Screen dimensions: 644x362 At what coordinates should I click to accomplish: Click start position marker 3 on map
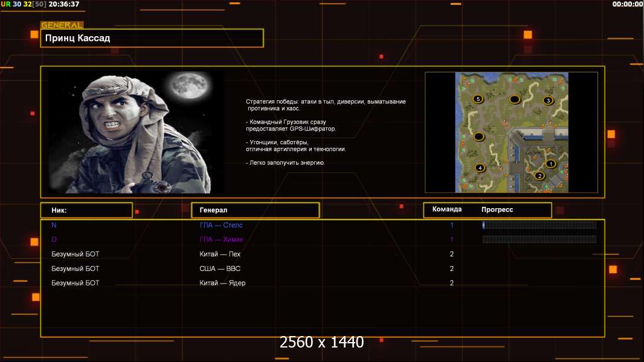(548, 100)
